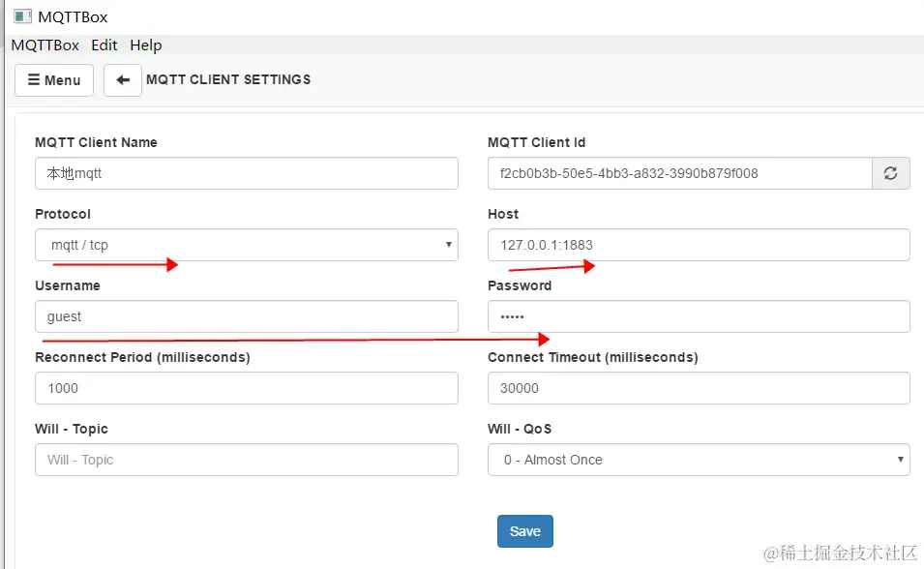Regenerate the MQTT Client Id with refresh icon
Screen dimensions: 924x569
coord(890,173)
